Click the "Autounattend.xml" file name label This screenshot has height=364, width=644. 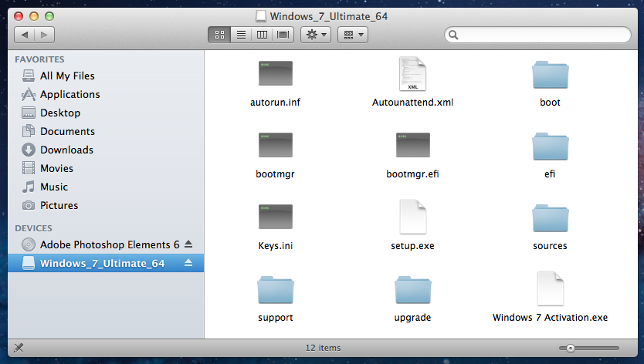click(413, 103)
